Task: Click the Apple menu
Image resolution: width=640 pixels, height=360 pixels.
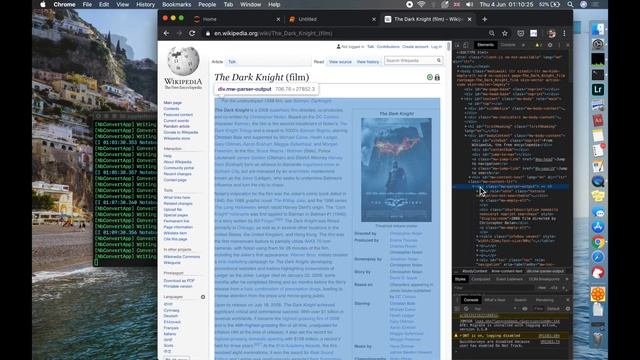Action: pos(43,4)
